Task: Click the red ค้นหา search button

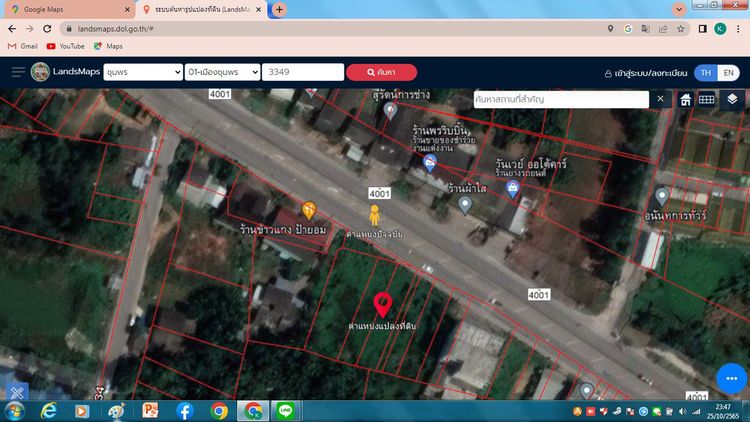Action: [381, 72]
